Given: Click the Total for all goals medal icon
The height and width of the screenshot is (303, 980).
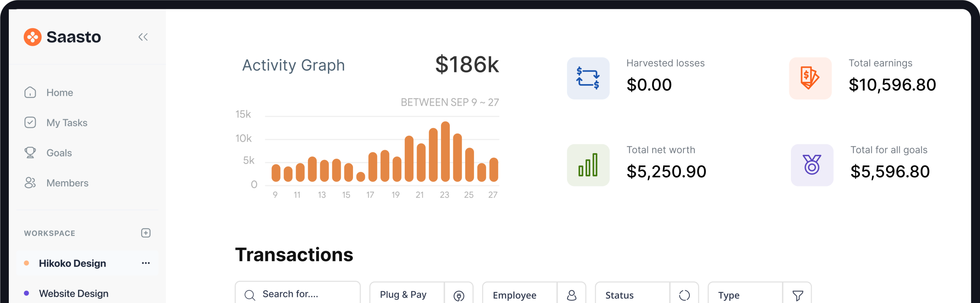Looking at the screenshot, I should pyautogui.click(x=812, y=165).
